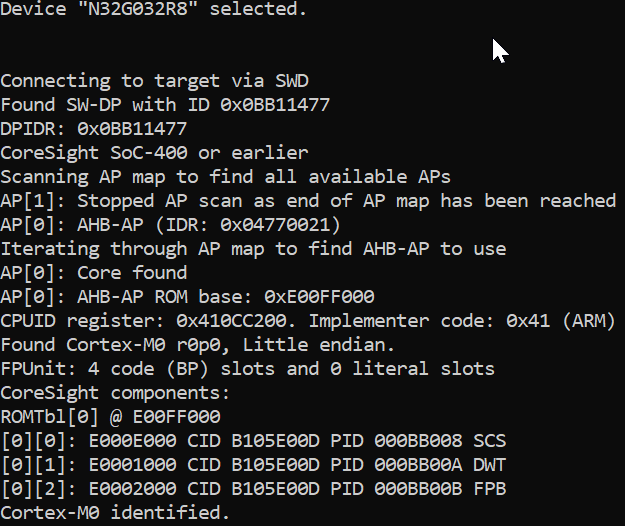
Task: Click the "Found SW-DP with ID" line
Action: 165,105
